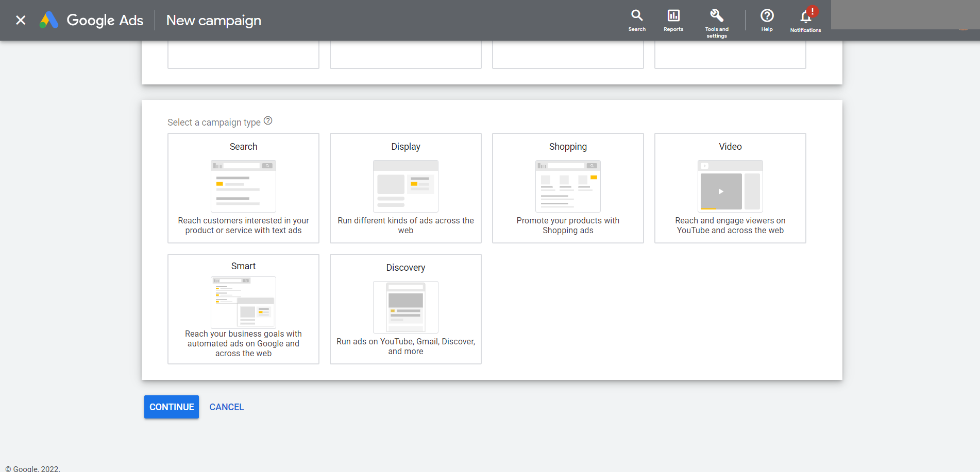Click the CANCEL link
Viewport: 980px width, 472px height.
tap(227, 407)
